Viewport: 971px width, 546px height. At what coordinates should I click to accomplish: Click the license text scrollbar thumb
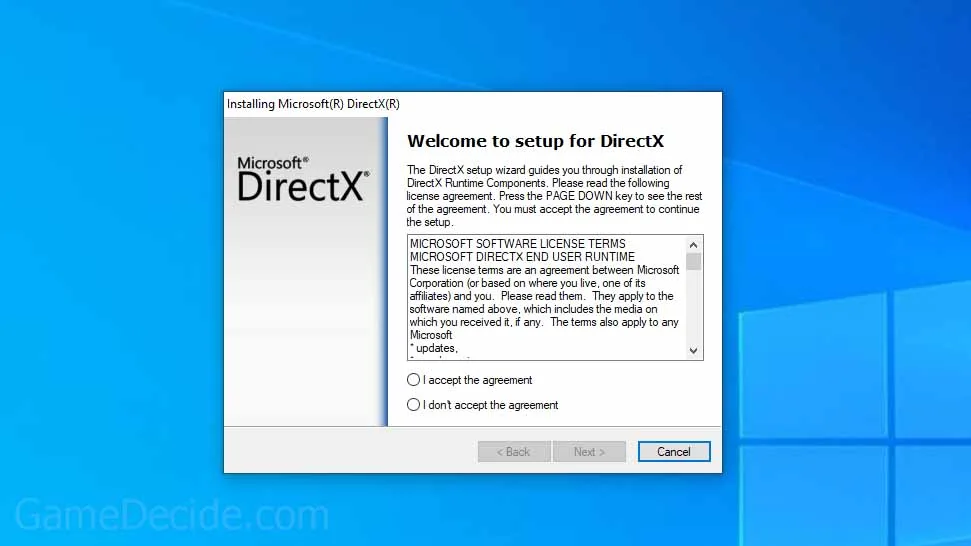tap(694, 262)
